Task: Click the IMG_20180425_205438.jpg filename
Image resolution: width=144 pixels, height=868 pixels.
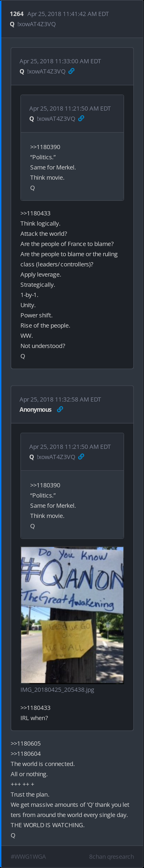Action: tap(57, 689)
